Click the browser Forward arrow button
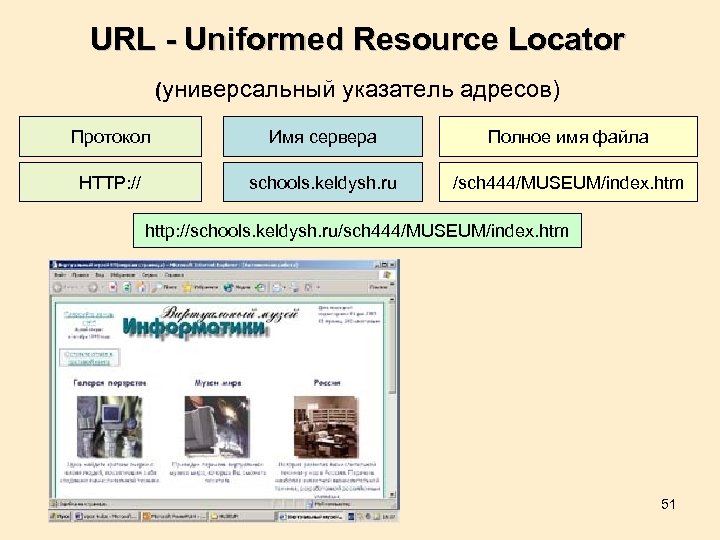The height and width of the screenshot is (540, 720). [x=93, y=287]
